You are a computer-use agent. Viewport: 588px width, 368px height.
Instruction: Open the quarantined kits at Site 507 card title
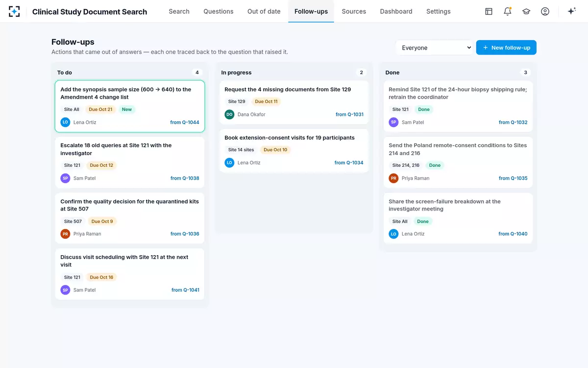130,205
